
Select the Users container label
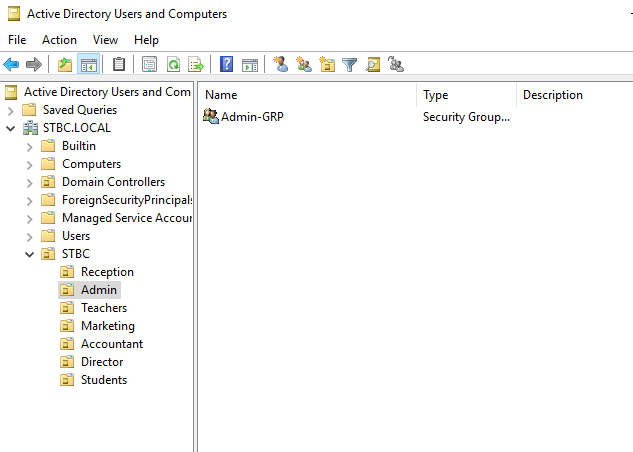76,236
